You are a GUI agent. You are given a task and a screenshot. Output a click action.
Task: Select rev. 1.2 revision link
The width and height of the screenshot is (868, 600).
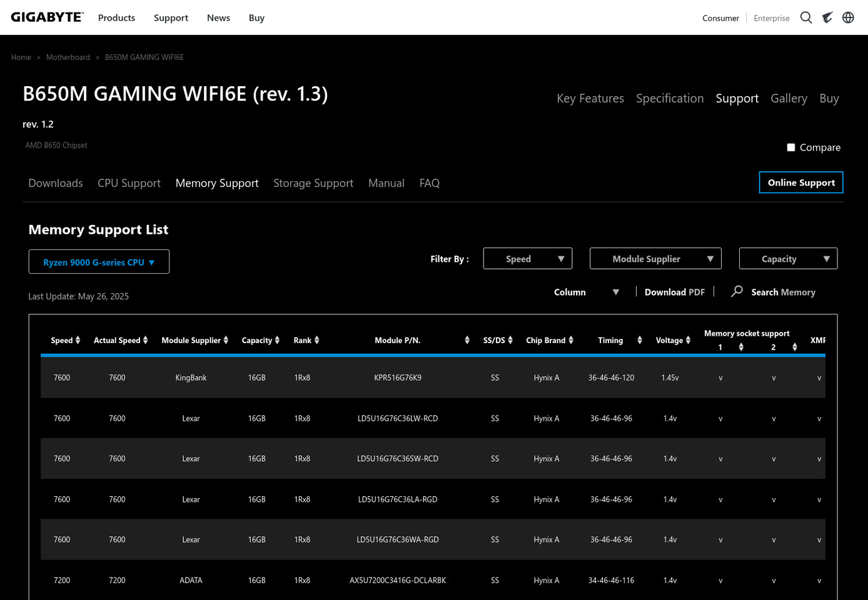point(38,124)
